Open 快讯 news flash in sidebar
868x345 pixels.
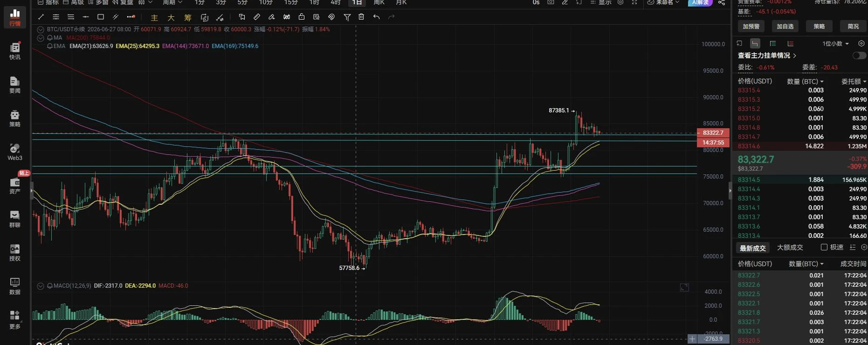(15, 51)
